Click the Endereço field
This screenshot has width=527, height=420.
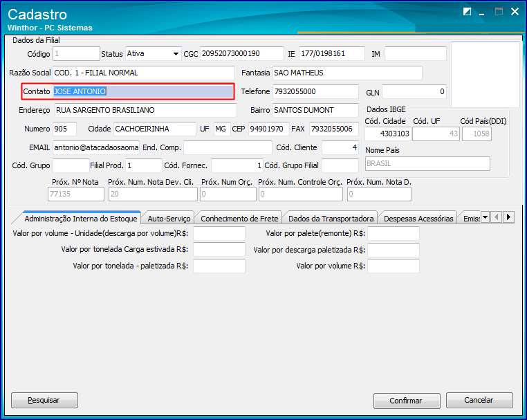coord(145,110)
